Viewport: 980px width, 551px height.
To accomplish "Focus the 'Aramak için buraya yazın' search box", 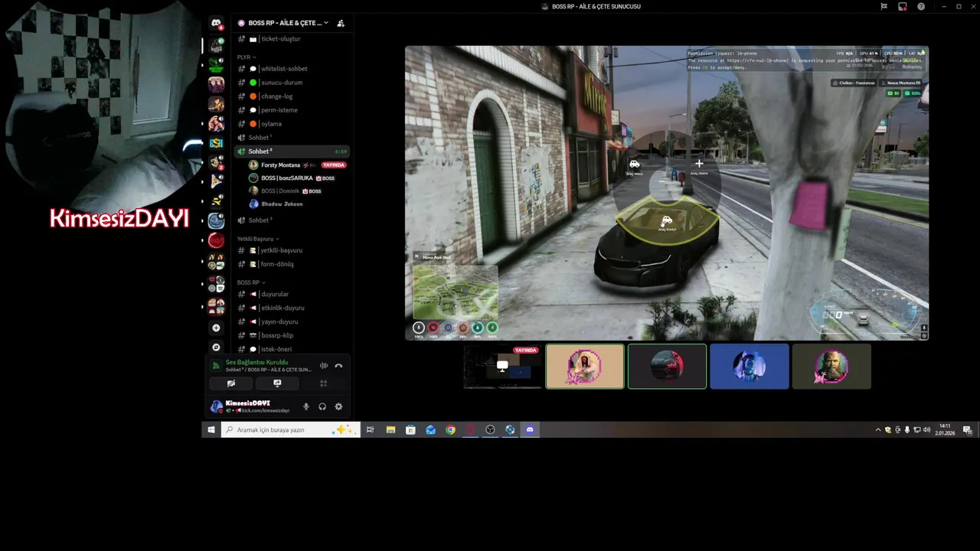I will [290, 430].
